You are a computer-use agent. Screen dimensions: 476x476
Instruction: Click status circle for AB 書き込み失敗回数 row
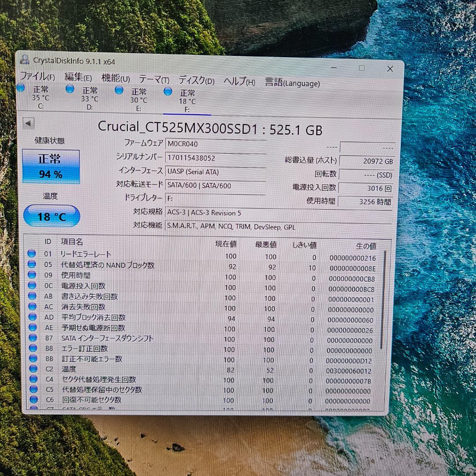pos(32,296)
